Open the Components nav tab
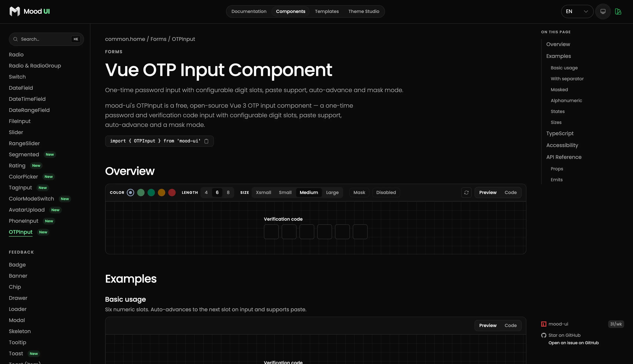This screenshot has width=633, height=364. pyautogui.click(x=291, y=11)
